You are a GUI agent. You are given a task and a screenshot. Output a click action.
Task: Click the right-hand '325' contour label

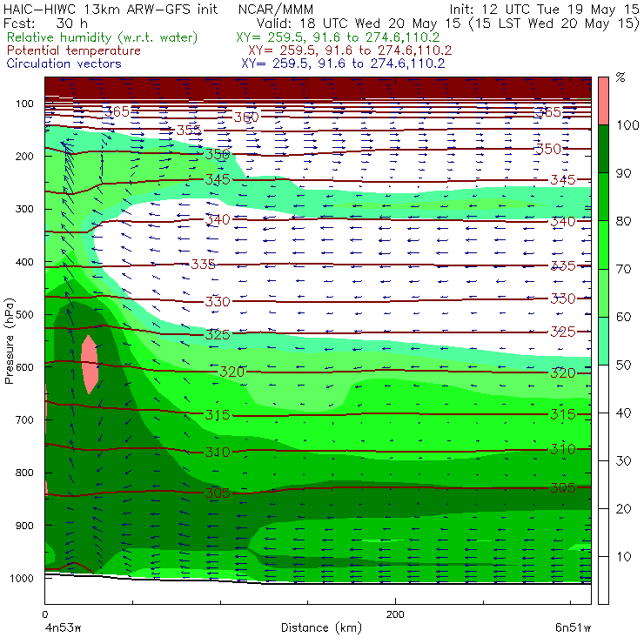(563, 332)
